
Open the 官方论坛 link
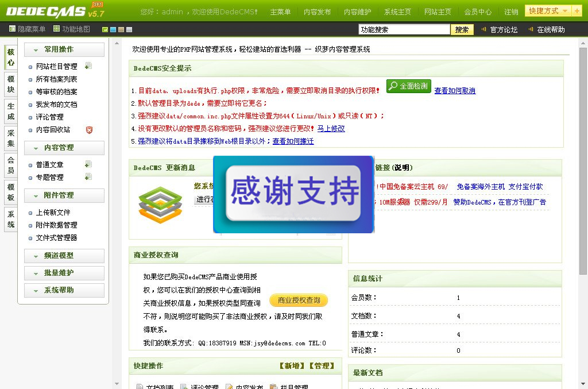pos(504,30)
